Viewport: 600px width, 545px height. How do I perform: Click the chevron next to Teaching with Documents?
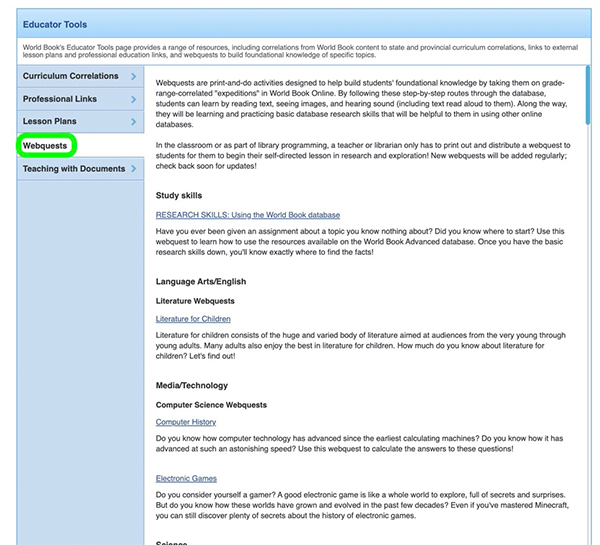click(134, 168)
